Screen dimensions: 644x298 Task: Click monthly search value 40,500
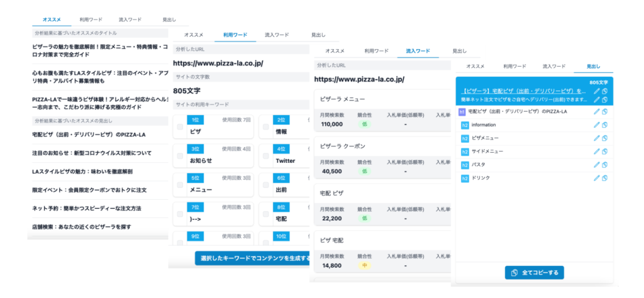pyautogui.click(x=331, y=171)
